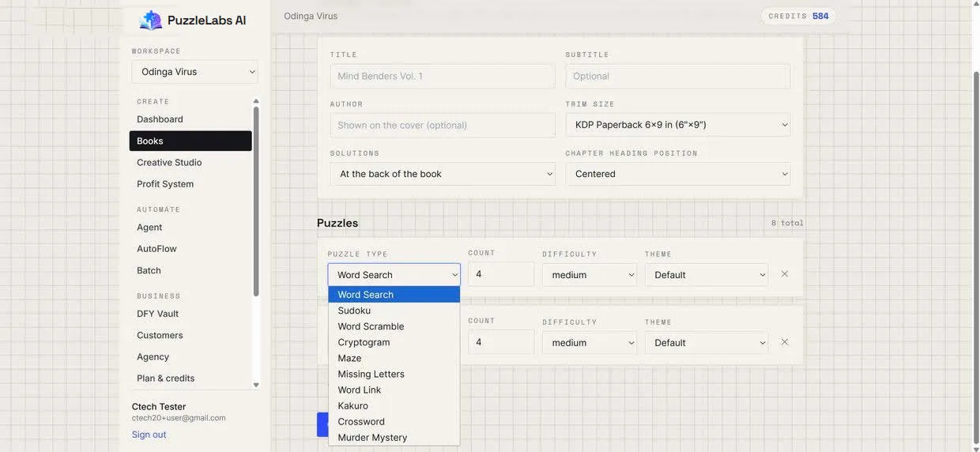Choose Murder Mystery puzzle type

click(394, 437)
